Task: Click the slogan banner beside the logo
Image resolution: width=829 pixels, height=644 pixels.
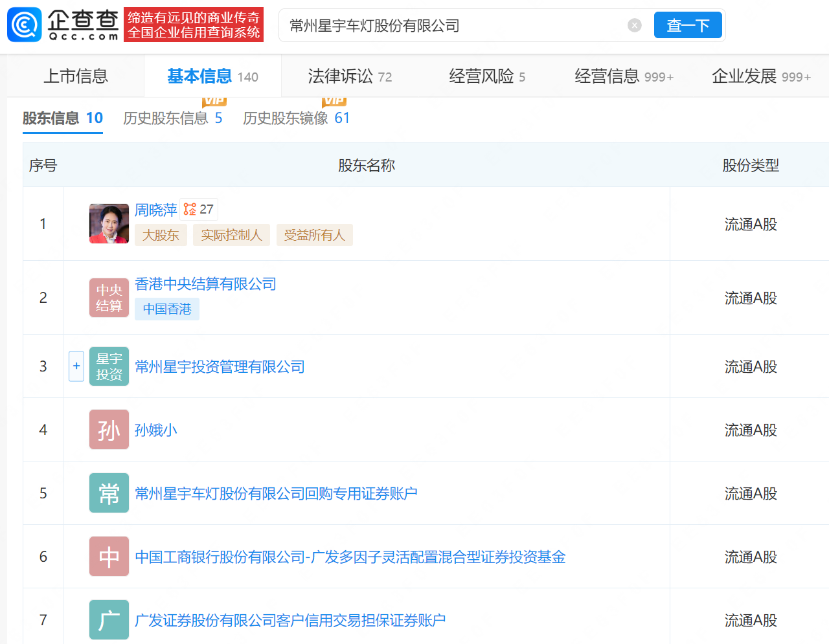Action: tap(194, 25)
